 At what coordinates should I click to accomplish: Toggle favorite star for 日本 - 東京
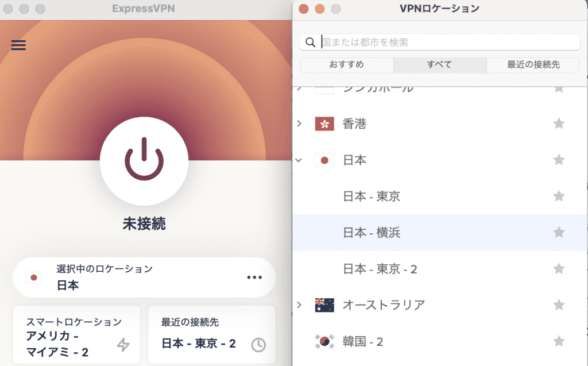click(x=559, y=195)
